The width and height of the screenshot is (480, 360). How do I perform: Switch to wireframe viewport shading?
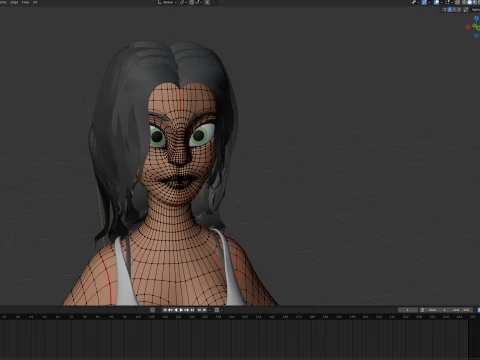click(464, 2)
